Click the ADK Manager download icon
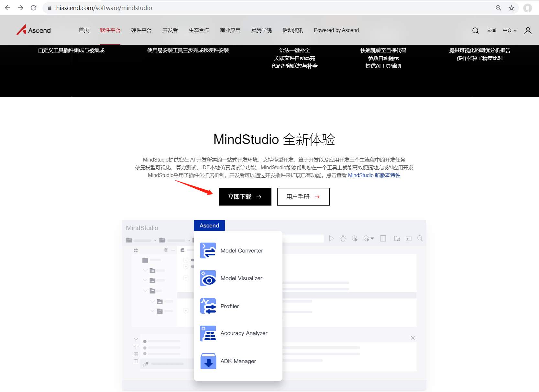539x392 pixels. [x=208, y=361]
